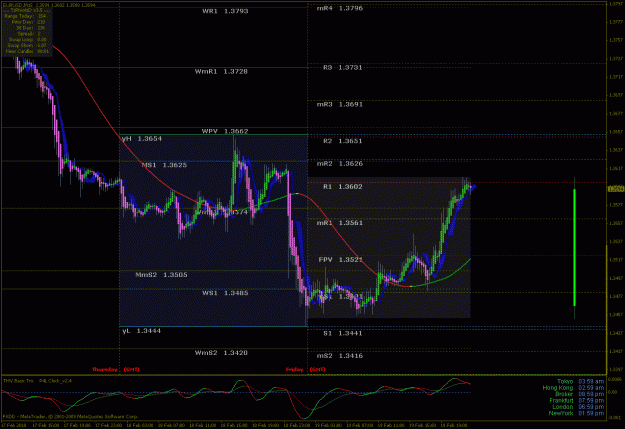
Task: Select the WmR1 1.3728 label
Action: [x=221, y=71]
